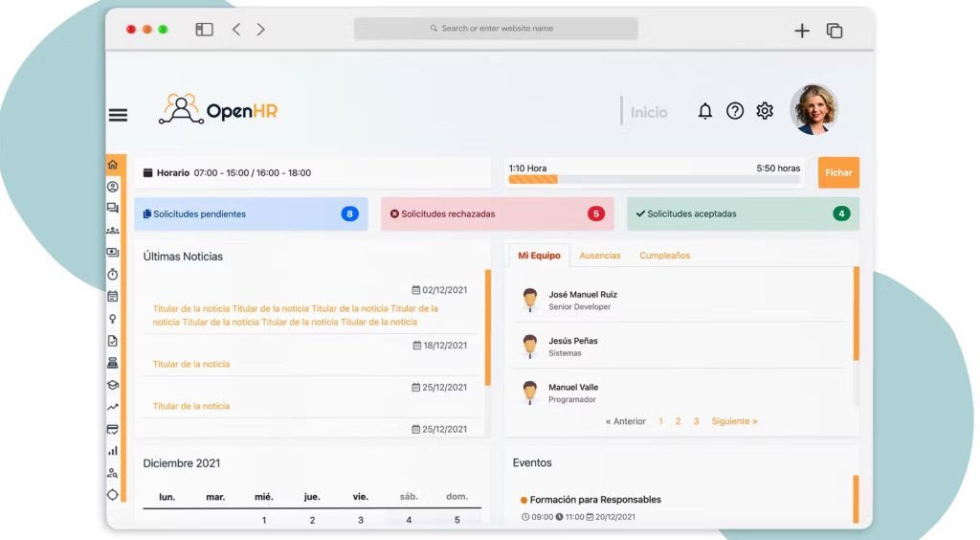Switch to the Ausencias tab
Viewport: 980px width, 540px height.
tap(600, 256)
